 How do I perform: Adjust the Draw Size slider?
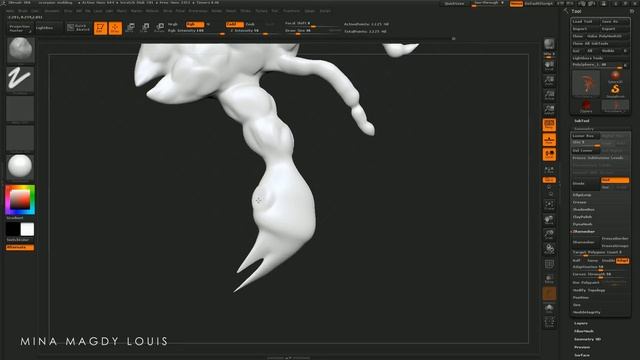pyautogui.click(x=312, y=31)
